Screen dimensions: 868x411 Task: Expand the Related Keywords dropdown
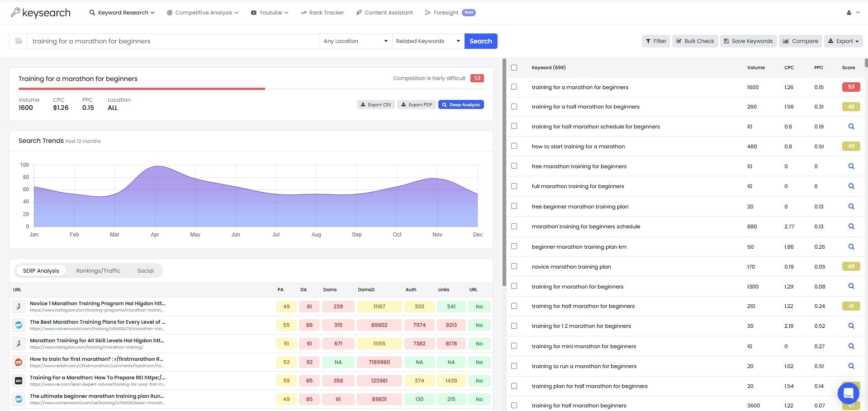pyautogui.click(x=427, y=41)
